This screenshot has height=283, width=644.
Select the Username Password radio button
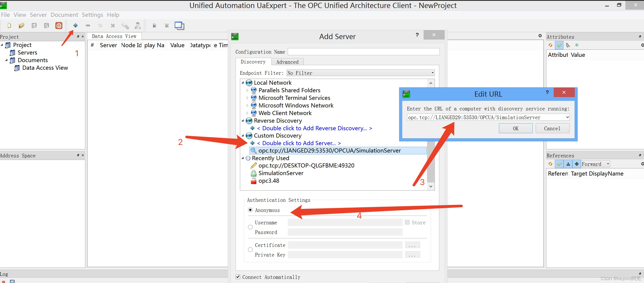click(250, 227)
